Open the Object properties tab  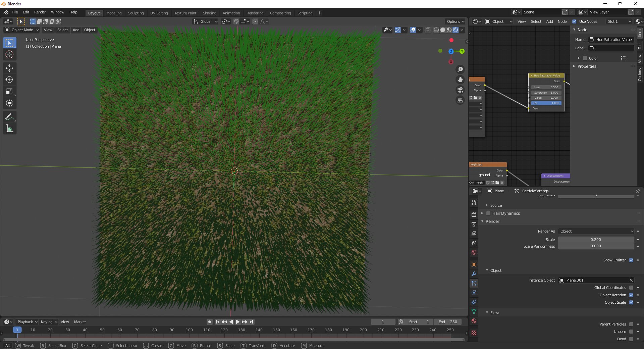(x=474, y=264)
